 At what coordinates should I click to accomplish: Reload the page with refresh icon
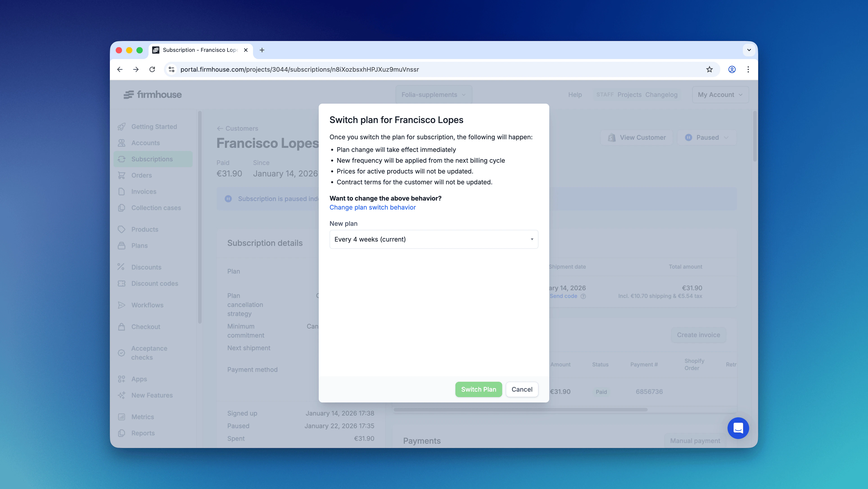[x=152, y=69]
